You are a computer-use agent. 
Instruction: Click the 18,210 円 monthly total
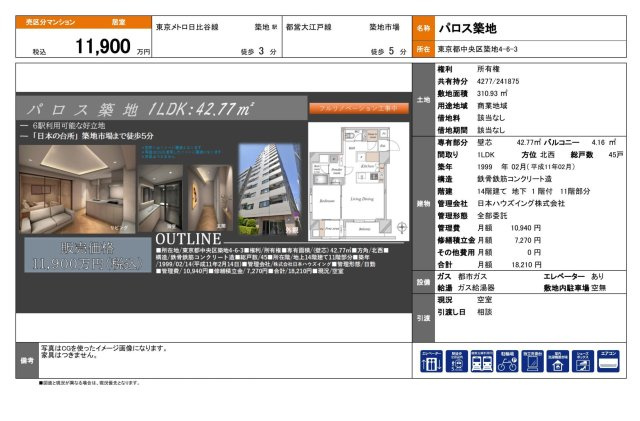pyautogui.click(x=526, y=265)
